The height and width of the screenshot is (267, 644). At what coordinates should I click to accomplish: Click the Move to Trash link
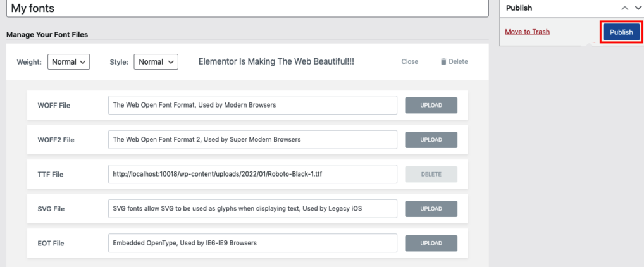[x=527, y=32]
